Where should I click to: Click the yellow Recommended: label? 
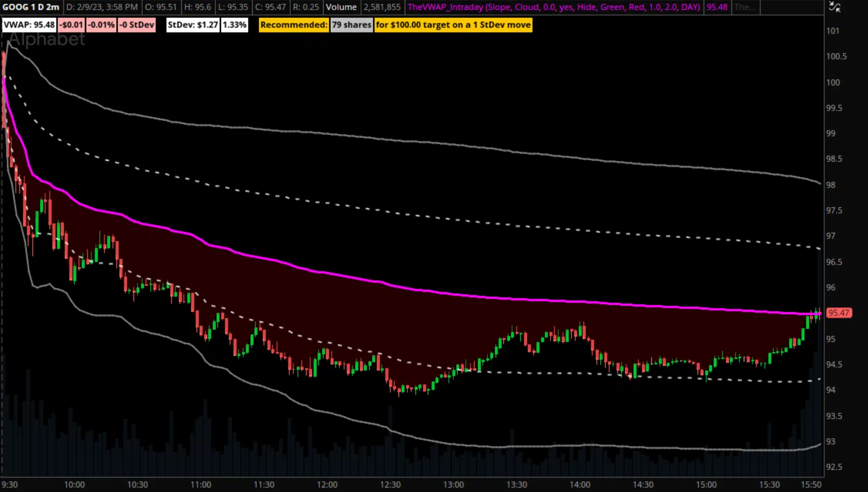(294, 25)
